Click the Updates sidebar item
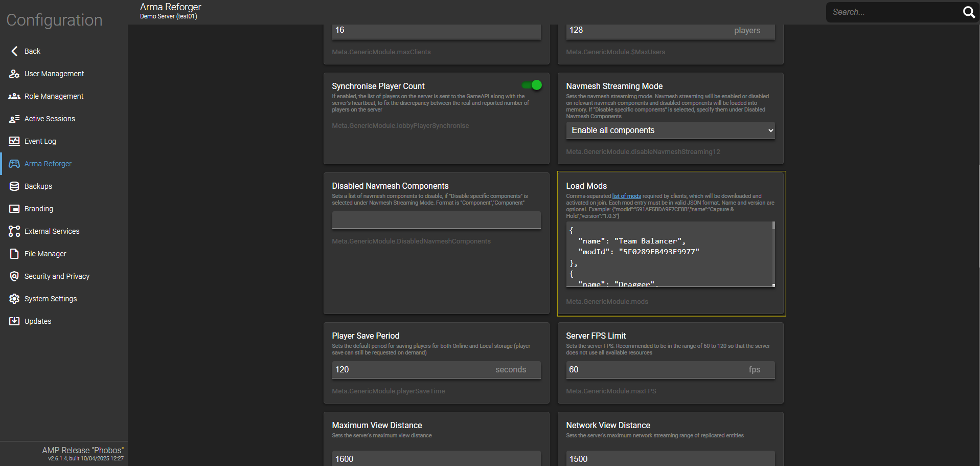Viewport: 980px width, 466px height. (x=64, y=321)
